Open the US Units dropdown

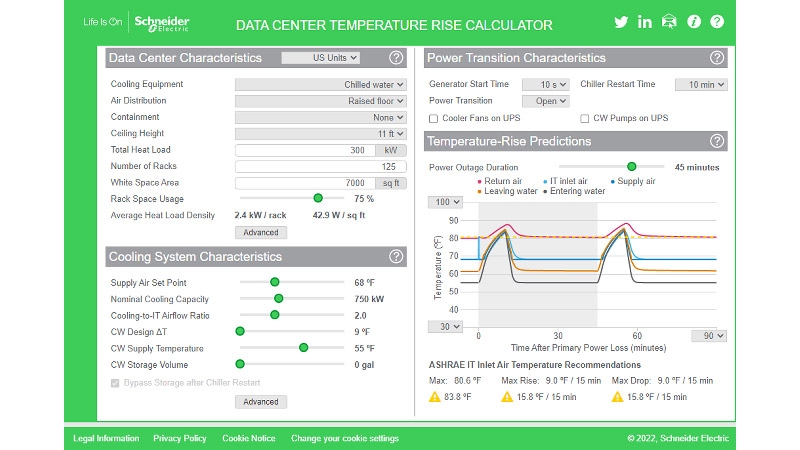[x=320, y=58]
